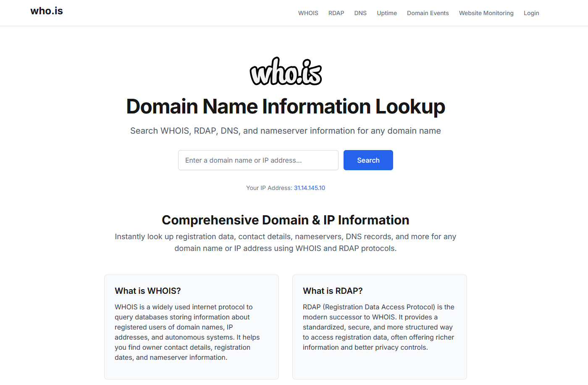Screen dimensions: 588x385
Task: Open the Uptime nav item
Action: pyautogui.click(x=386, y=13)
